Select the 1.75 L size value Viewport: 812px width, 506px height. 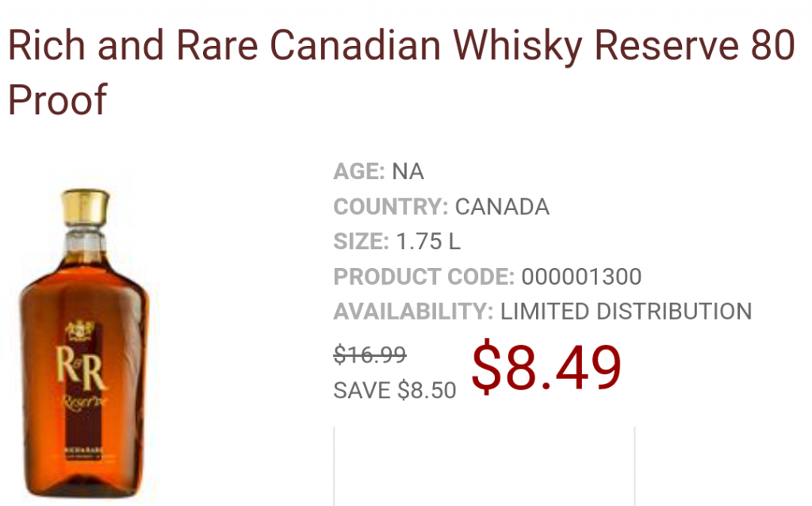click(x=428, y=242)
